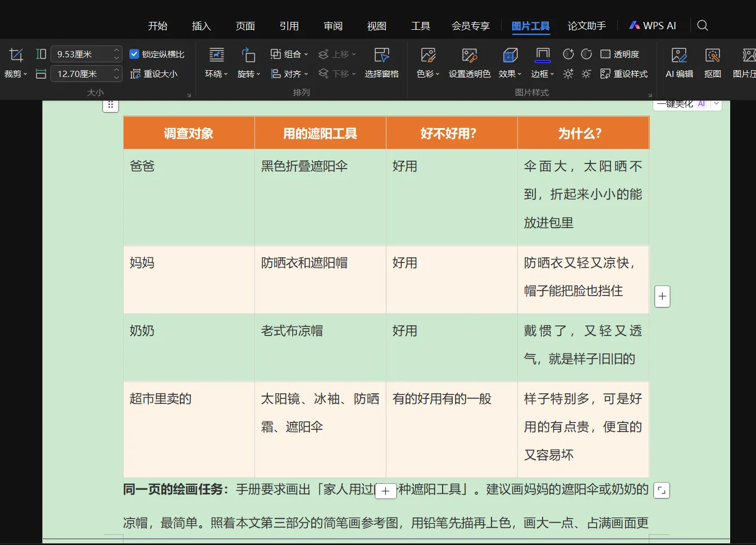This screenshot has width=756, height=545.
Task: Click the 旋转 rotate icon
Action: tap(248, 54)
